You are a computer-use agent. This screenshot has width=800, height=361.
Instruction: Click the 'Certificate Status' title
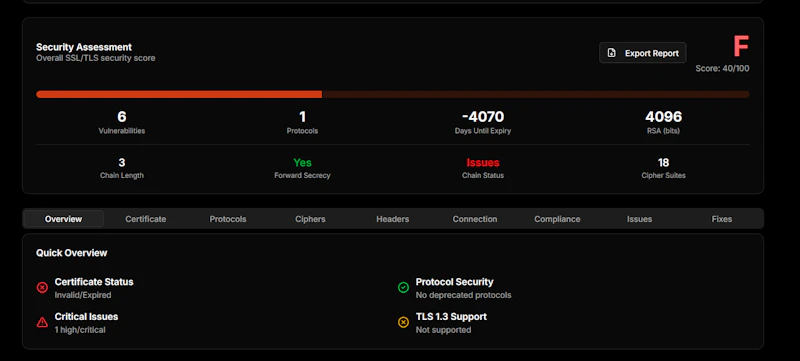(94, 282)
